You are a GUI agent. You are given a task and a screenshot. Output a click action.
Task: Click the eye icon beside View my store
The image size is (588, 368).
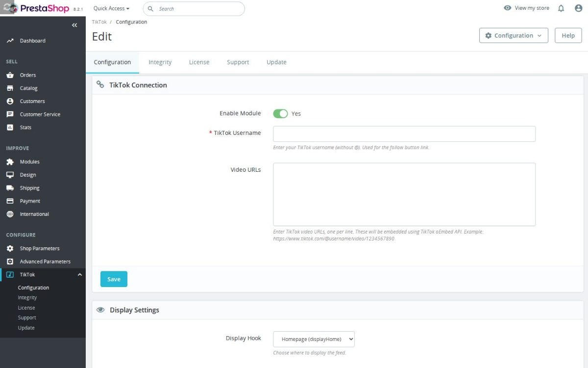tap(508, 8)
